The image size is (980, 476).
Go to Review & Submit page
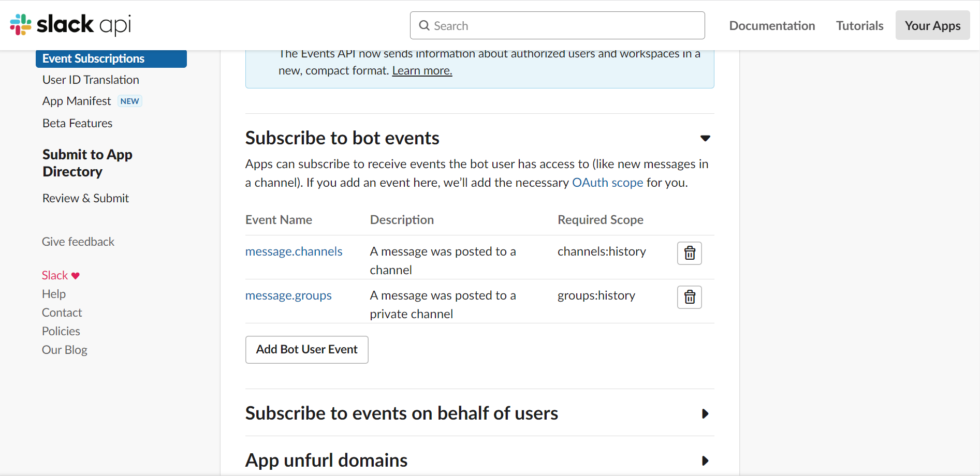coord(85,199)
